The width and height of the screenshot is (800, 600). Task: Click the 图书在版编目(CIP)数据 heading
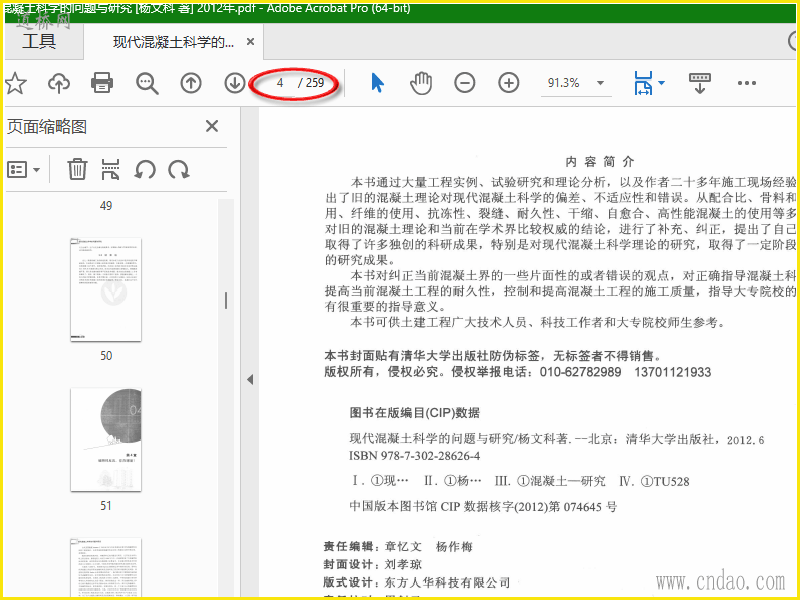(415, 413)
